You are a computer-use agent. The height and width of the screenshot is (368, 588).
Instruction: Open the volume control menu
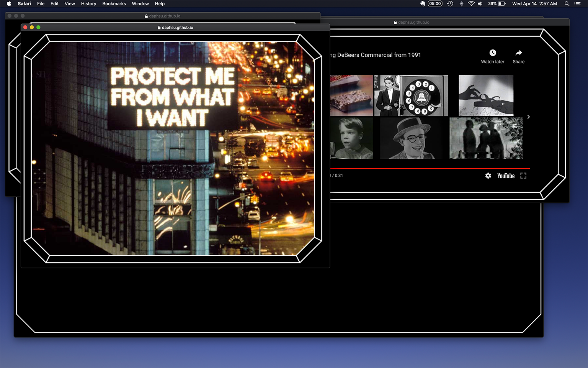pyautogui.click(x=480, y=3)
